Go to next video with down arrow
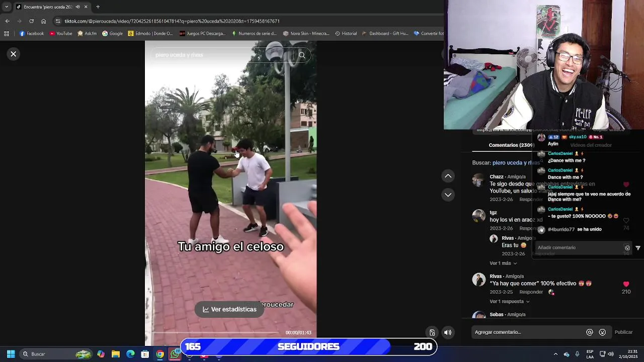The image size is (644, 362). (x=448, y=195)
